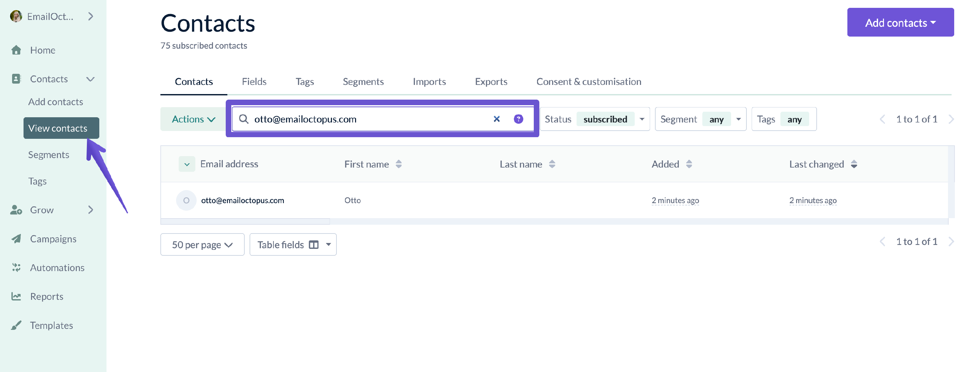Clear the search with X icon
Screen dimensions: 980x372
497,119
